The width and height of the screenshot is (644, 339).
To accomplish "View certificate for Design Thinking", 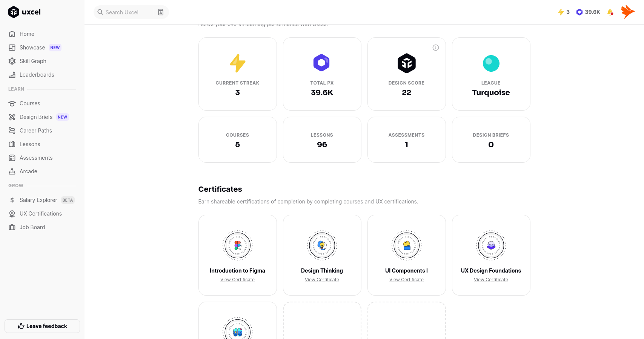I will tap(322, 280).
